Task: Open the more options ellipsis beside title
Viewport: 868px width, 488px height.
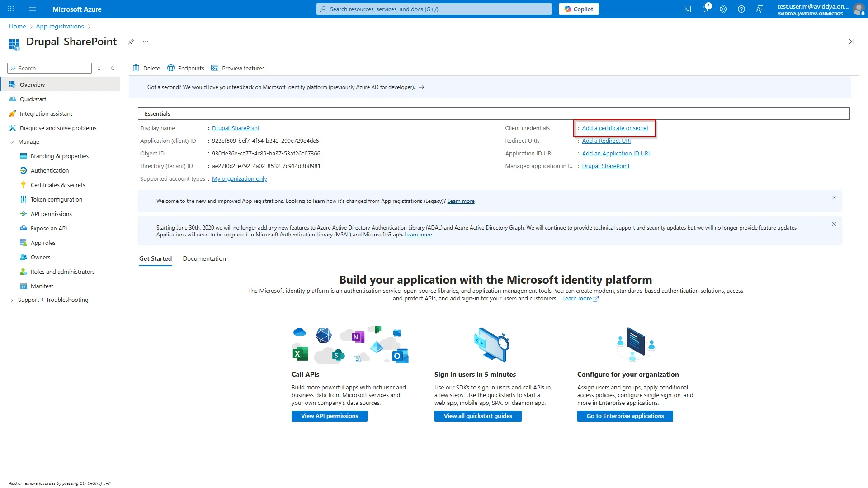Action: point(146,42)
